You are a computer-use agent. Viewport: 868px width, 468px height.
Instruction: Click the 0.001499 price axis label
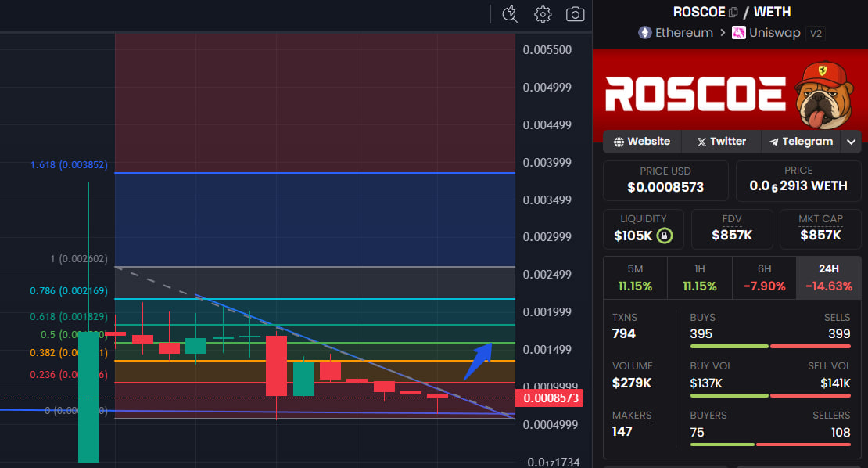pos(547,350)
